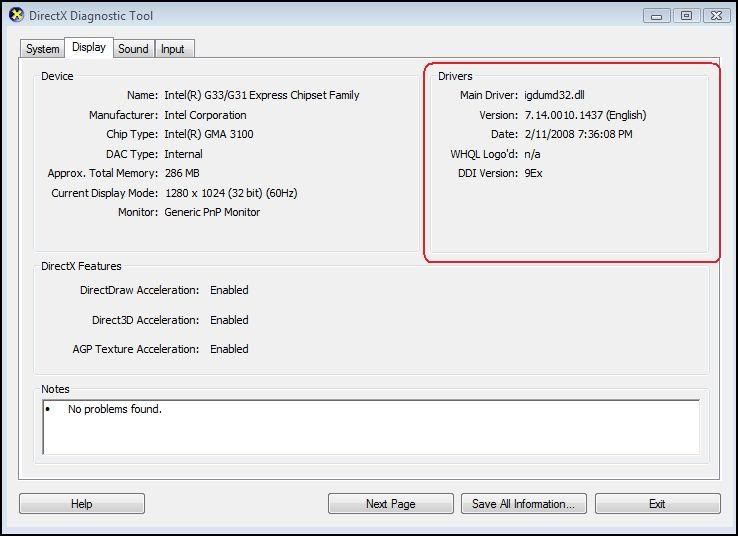Close the window with X button
Screen dimensions: 738x536
(716, 16)
